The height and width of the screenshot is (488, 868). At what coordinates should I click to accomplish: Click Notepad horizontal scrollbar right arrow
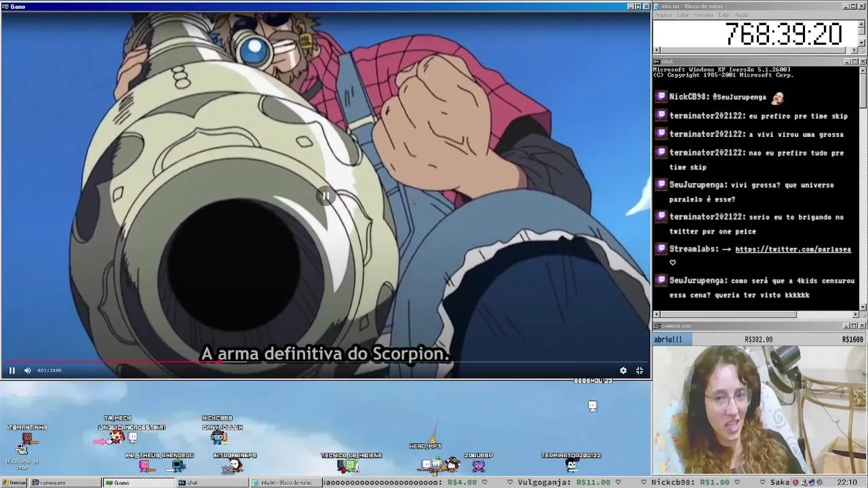[854, 50]
